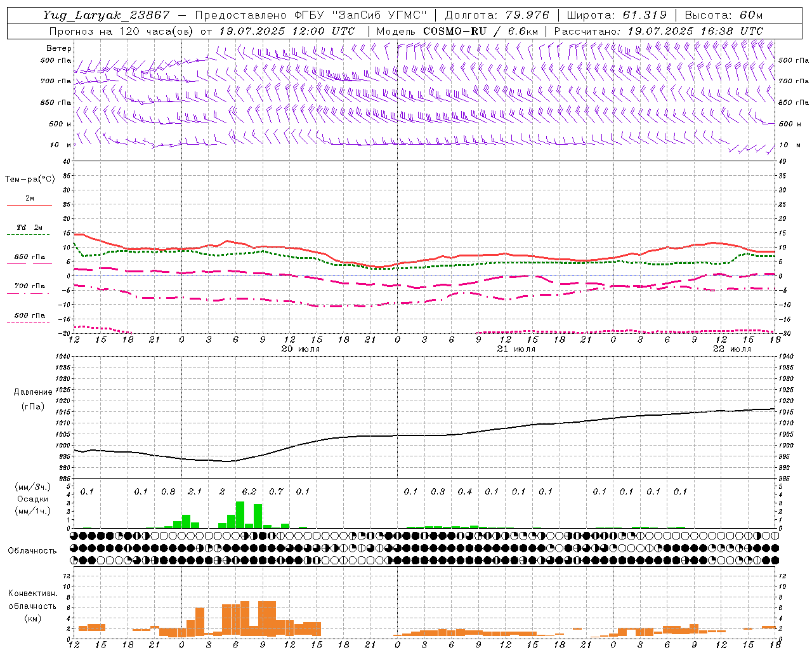Click the Ветер wind panel label

click(x=59, y=48)
